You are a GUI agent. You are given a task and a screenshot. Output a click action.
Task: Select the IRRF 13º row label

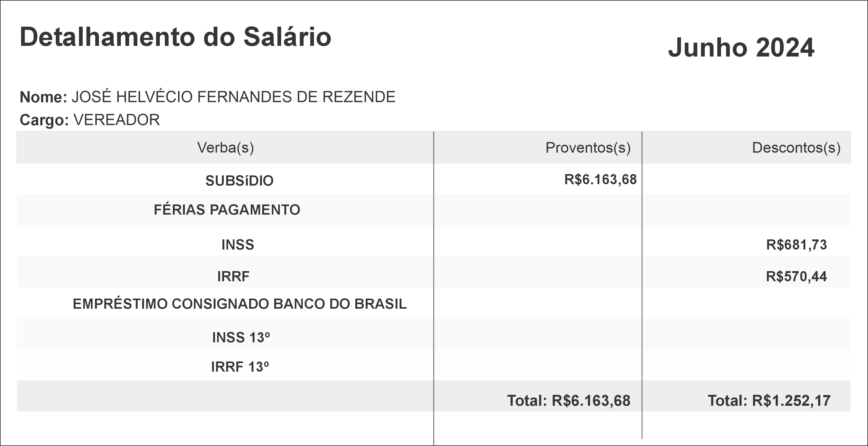240,367
